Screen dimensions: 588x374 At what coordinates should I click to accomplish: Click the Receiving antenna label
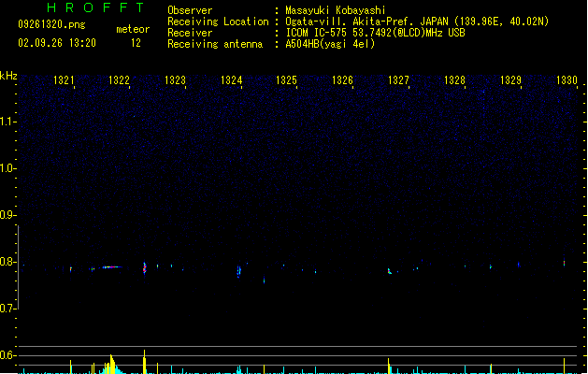point(215,44)
